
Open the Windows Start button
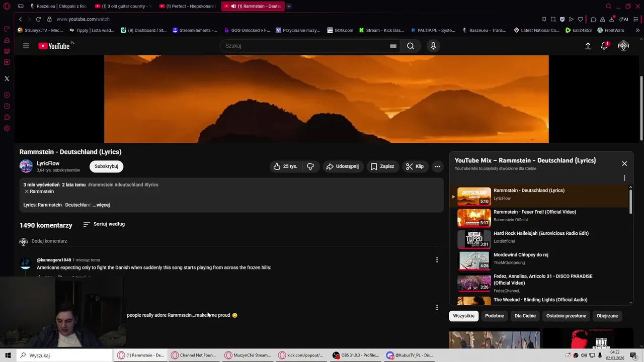[8, 355]
